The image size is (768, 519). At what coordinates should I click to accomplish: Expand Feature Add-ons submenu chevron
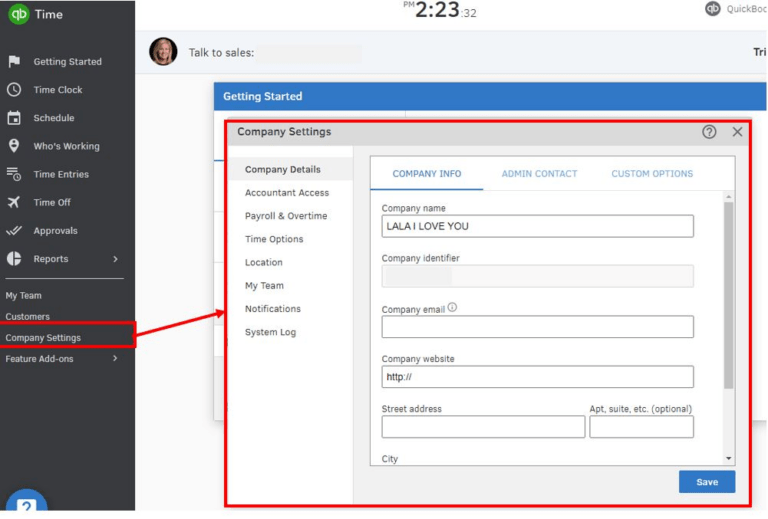pyautogui.click(x=115, y=358)
